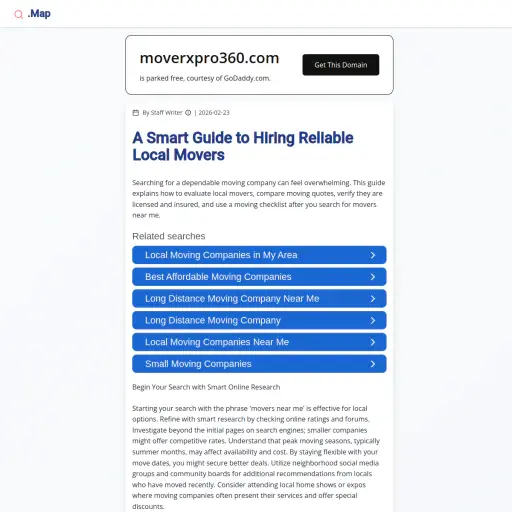Open the Small Moving Companies search
Screen dimensions: 512x512
pyautogui.click(x=259, y=364)
